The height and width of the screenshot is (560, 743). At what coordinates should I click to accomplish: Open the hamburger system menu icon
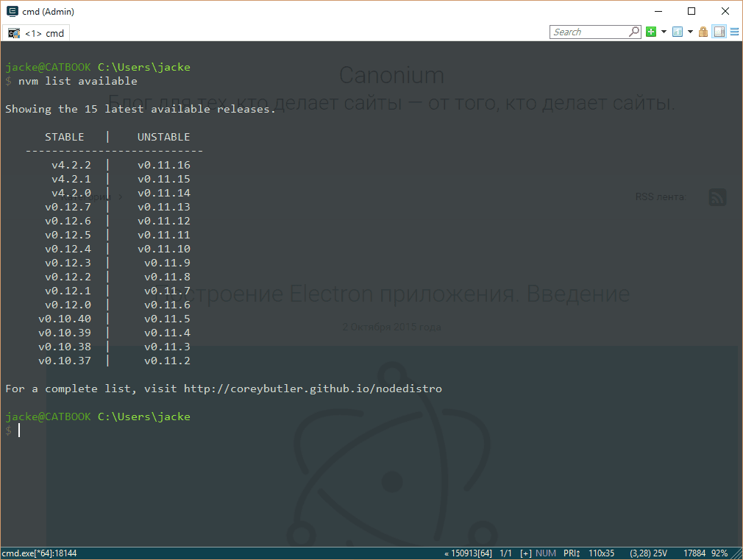pos(733,32)
